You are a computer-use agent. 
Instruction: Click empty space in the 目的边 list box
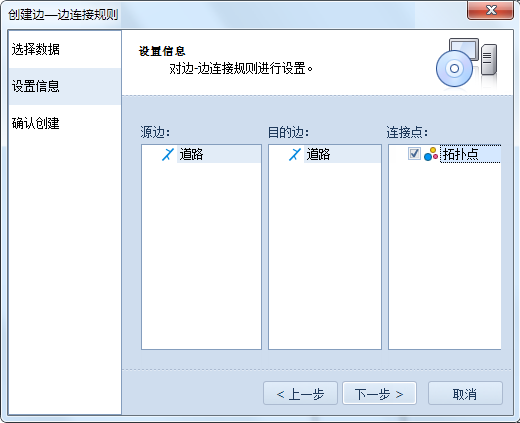[325, 257]
